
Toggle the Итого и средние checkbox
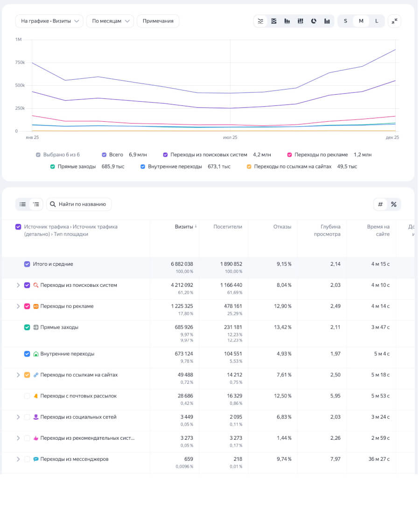[27, 264]
